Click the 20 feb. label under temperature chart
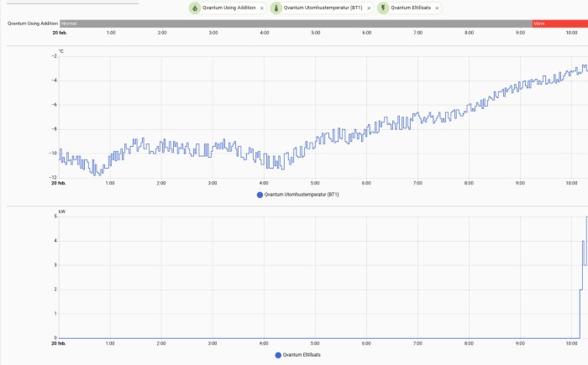Viewport: 588px width, 365px height. click(59, 183)
